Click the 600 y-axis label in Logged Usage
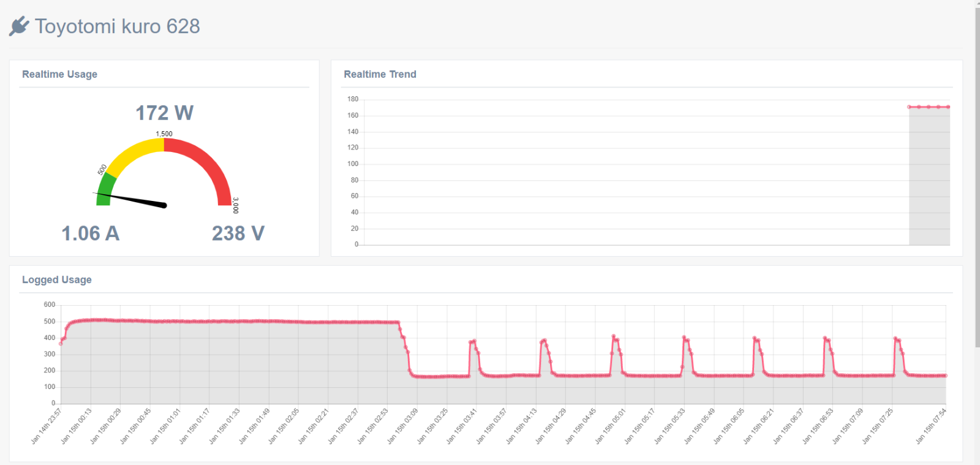The width and height of the screenshot is (980, 465). (50, 305)
